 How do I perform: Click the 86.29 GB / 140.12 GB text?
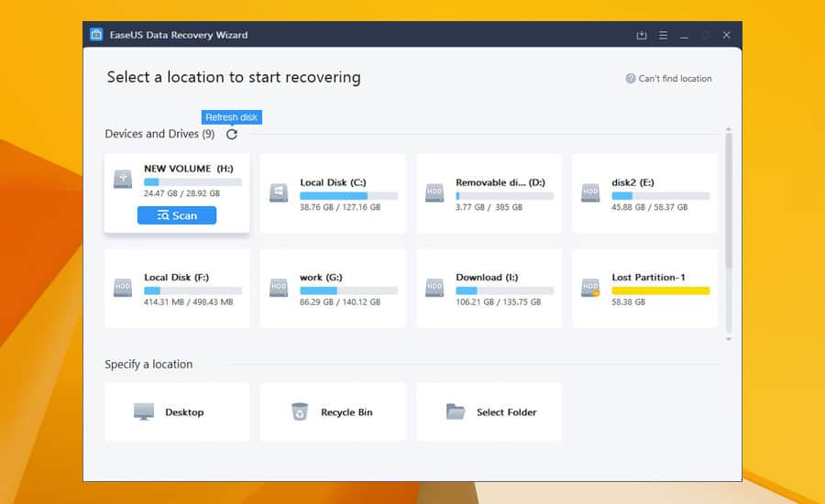coord(340,302)
